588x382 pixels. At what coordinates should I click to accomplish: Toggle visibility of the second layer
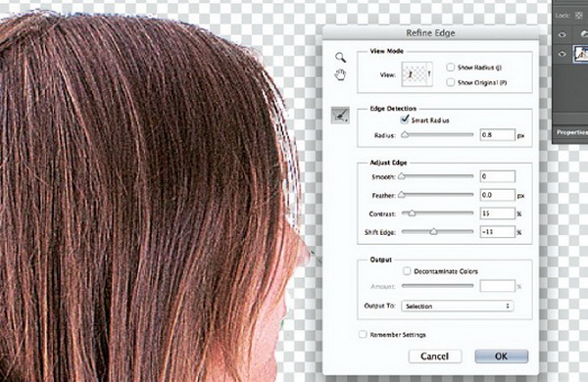[562, 54]
